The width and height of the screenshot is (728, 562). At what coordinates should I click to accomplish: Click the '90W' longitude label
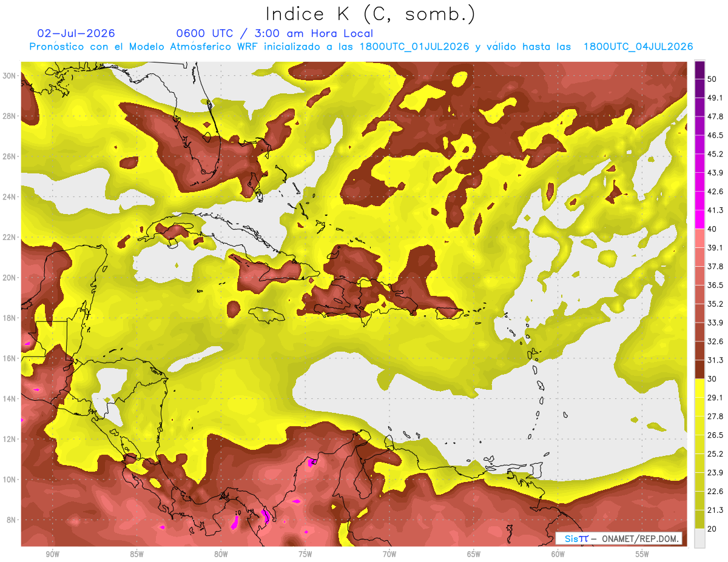(x=52, y=554)
